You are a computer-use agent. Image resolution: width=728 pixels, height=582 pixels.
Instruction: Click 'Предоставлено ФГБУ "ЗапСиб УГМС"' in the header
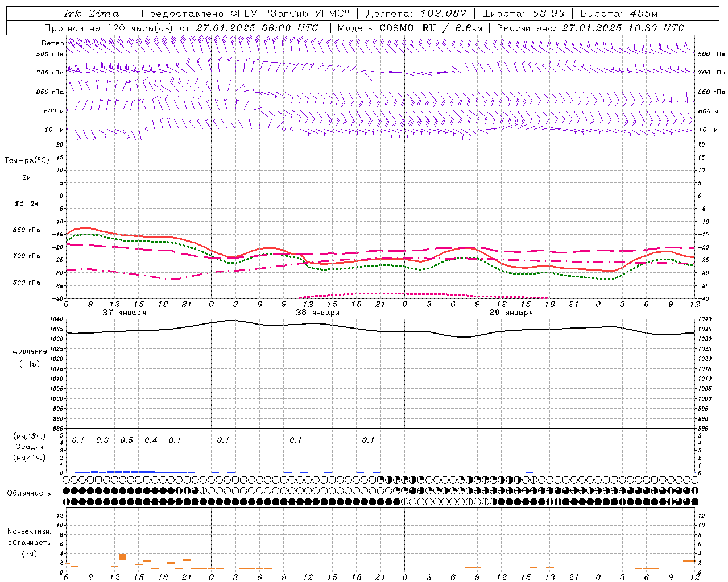click(x=245, y=14)
